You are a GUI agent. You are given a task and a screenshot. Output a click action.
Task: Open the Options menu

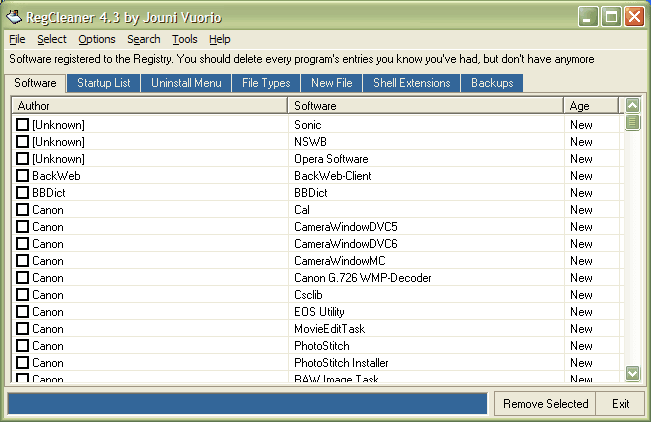97,39
